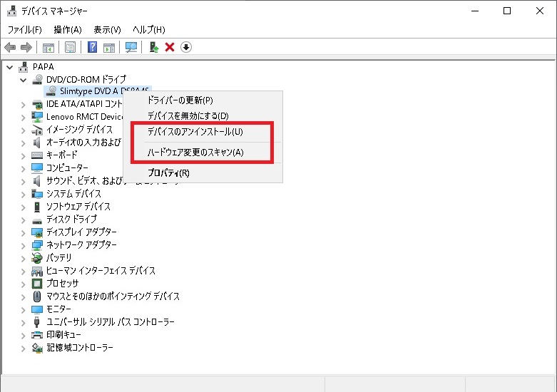The image size is (557, 392).
Task: Click the Scan for hardware changes monitor icon
Action: pyautogui.click(x=131, y=47)
